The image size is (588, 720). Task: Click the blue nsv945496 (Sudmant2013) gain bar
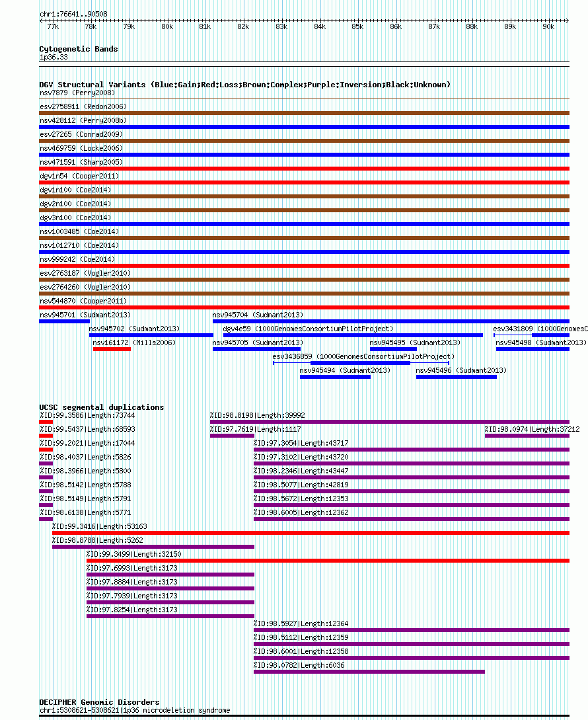[457, 377]
